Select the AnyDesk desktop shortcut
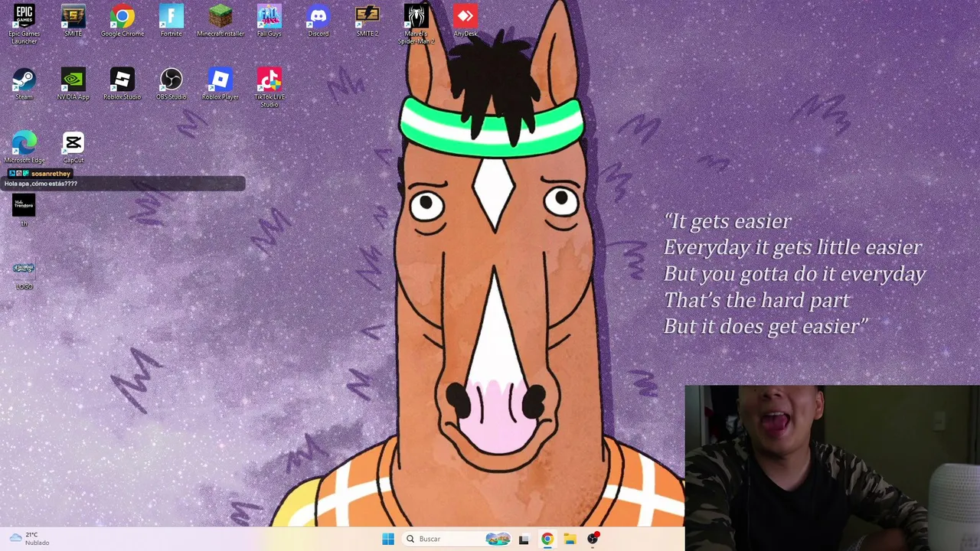Screen dimensions: 980x551 point(465,21)
